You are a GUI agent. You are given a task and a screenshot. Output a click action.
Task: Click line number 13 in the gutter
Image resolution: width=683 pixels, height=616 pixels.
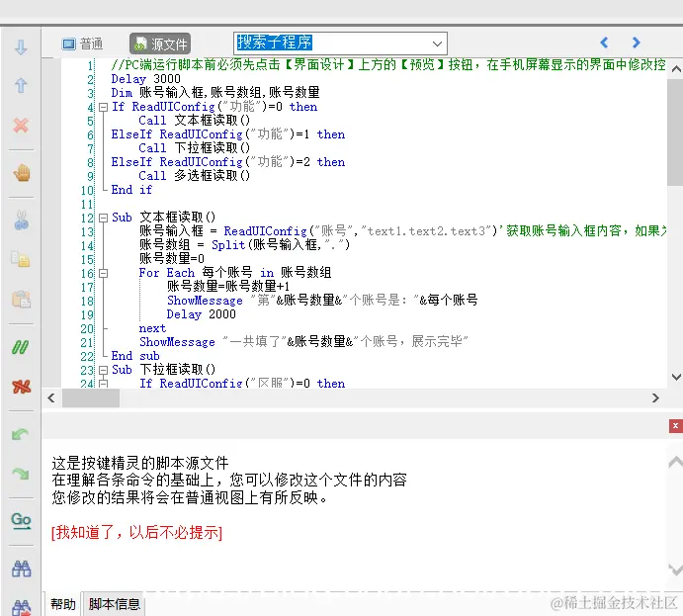pyautogui.click(x=87, y=231)
